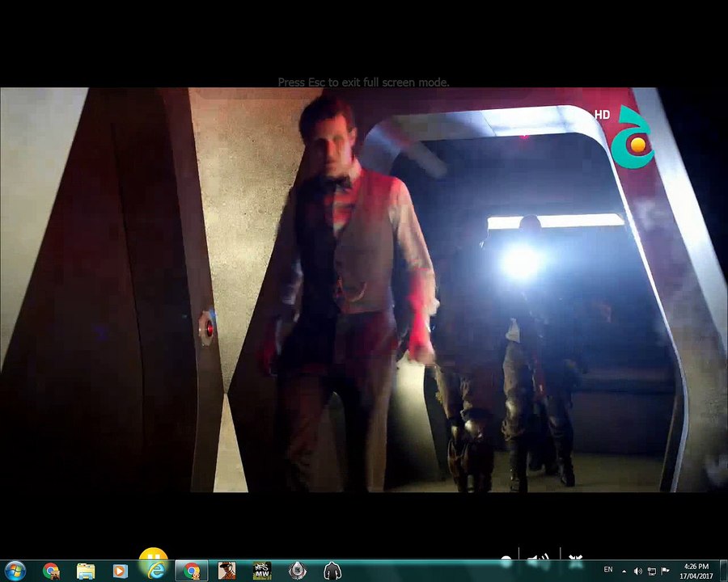Open the clock showing 4:26 PM

click(x=696, y=571)
